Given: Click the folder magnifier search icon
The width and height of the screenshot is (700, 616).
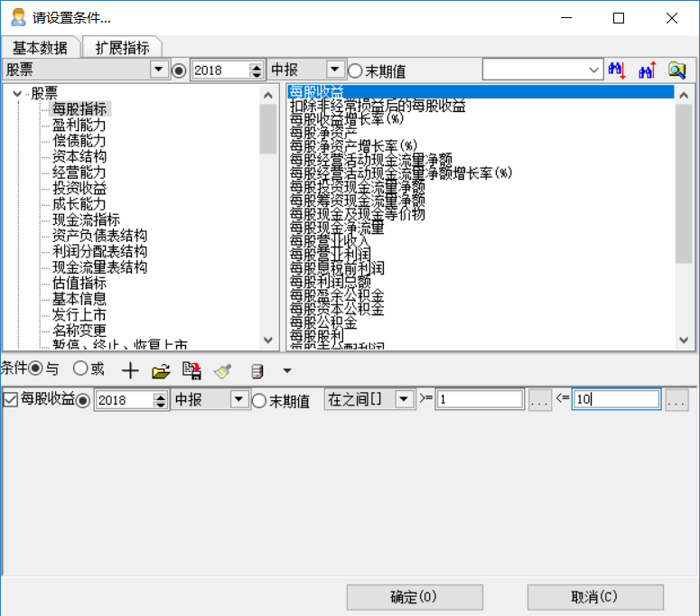Looking at the screenshot, I should [677, 70].
